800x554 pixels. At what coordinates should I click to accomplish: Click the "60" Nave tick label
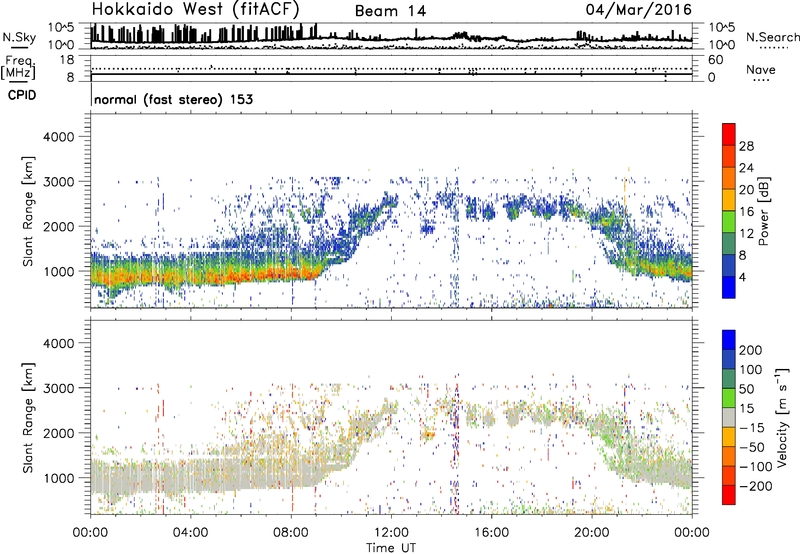coord(715,60)
